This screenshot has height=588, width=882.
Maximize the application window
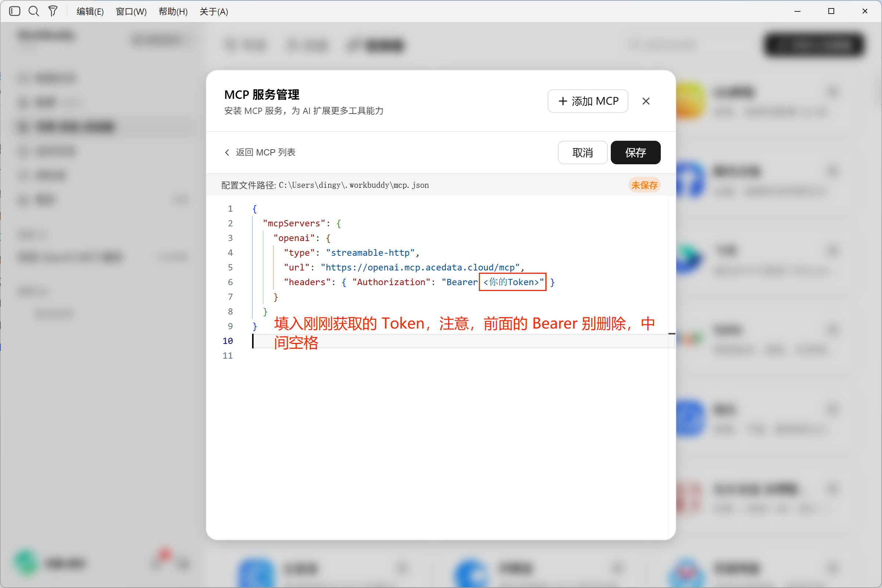point(831,11)
